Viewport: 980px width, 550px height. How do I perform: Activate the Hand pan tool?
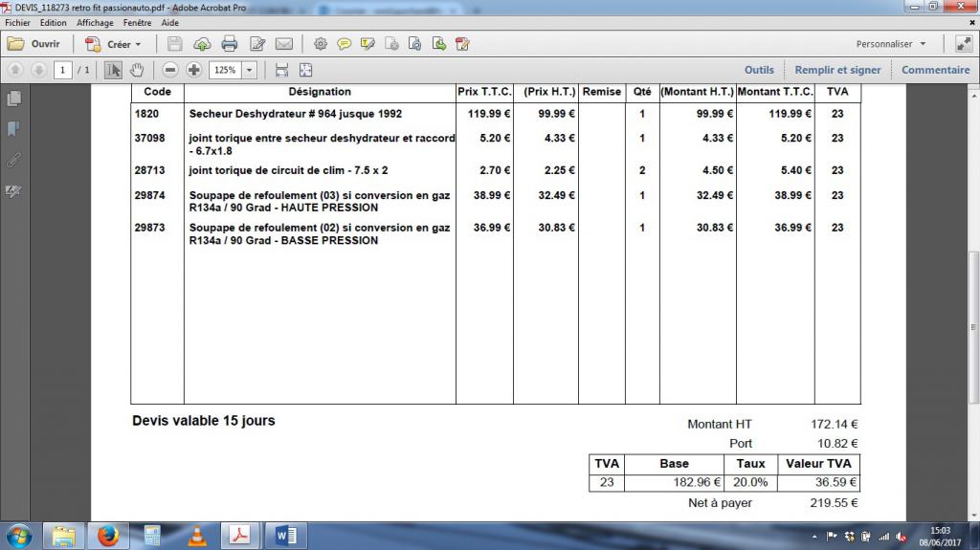click(137, 70)
